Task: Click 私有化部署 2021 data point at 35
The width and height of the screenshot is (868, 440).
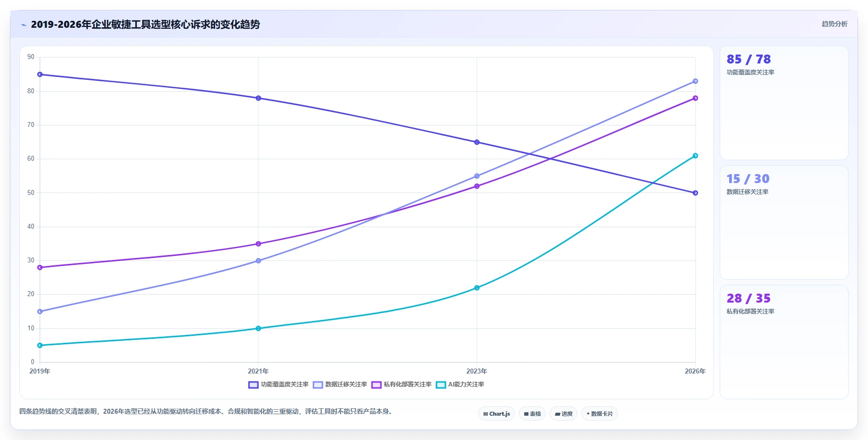Action: coord(258,244)
